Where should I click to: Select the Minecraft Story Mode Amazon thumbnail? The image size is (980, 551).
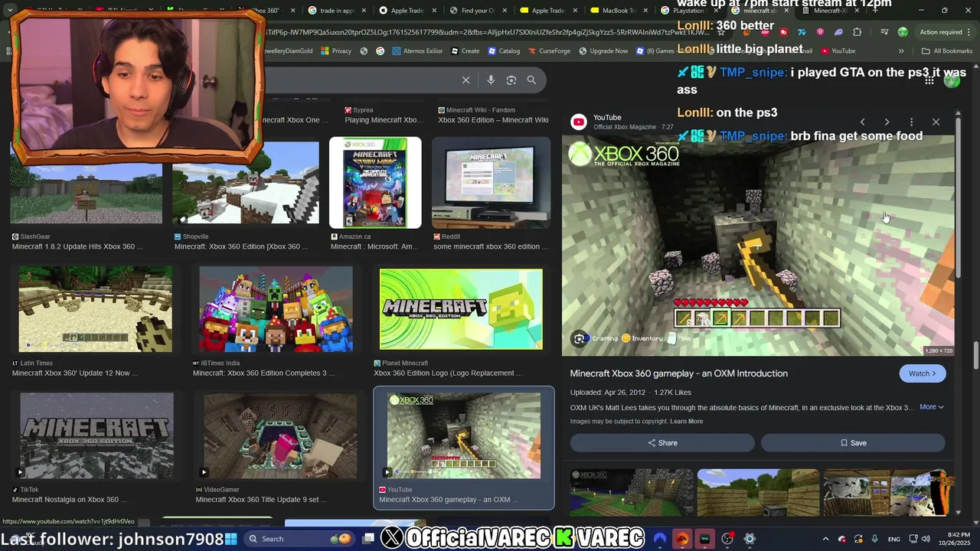(375, 183)
